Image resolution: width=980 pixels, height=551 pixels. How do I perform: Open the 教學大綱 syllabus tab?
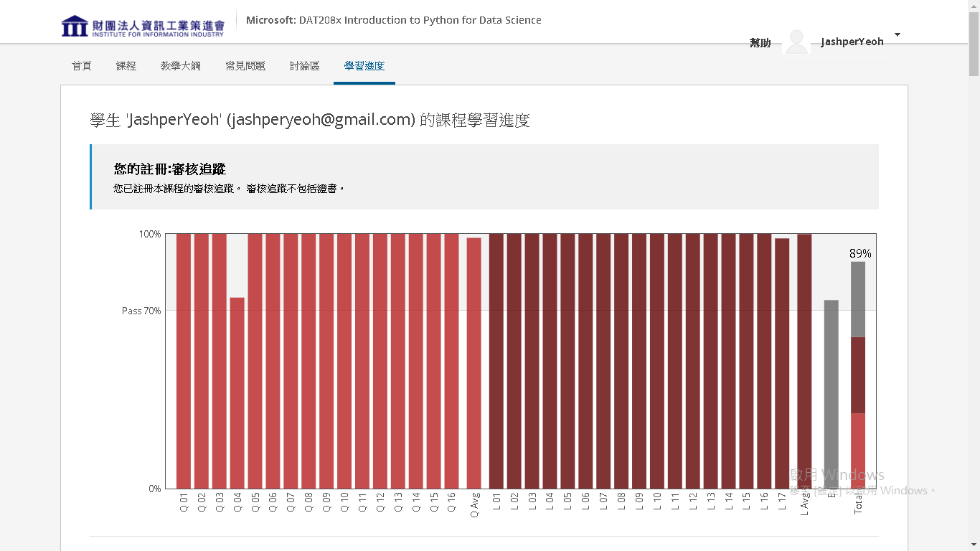(x=180, y=65)
